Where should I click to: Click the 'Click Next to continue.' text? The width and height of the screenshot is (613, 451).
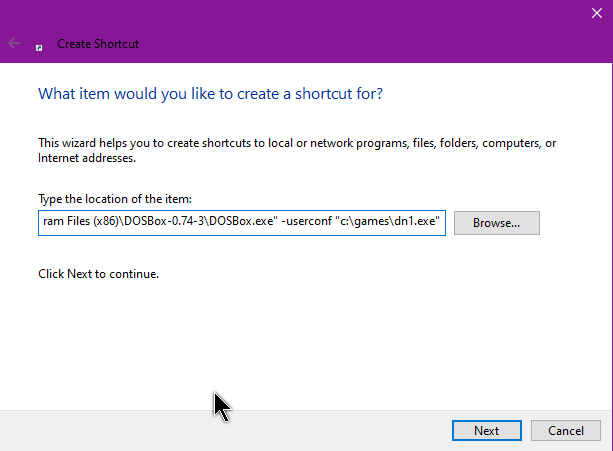99,274
